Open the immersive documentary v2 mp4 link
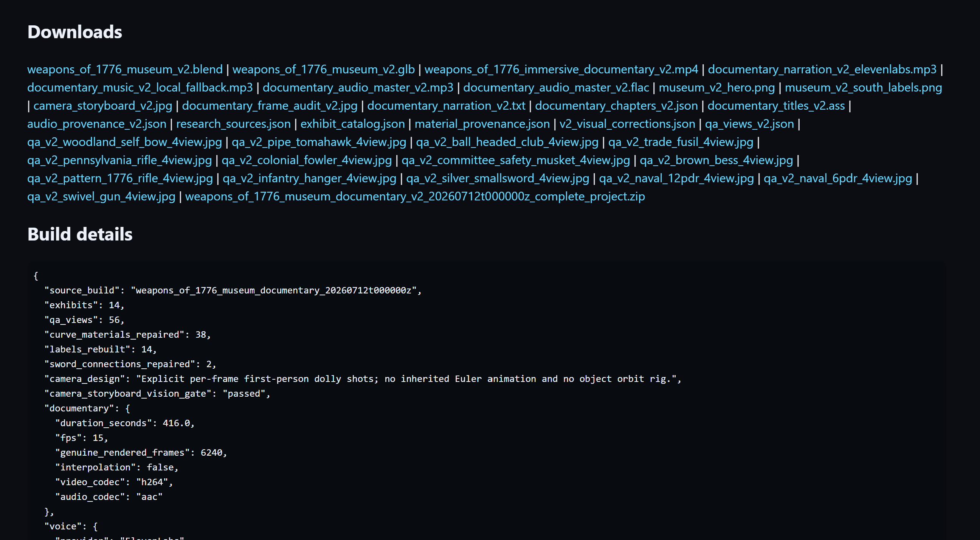 pyautogui.click(x=561, y=69)
